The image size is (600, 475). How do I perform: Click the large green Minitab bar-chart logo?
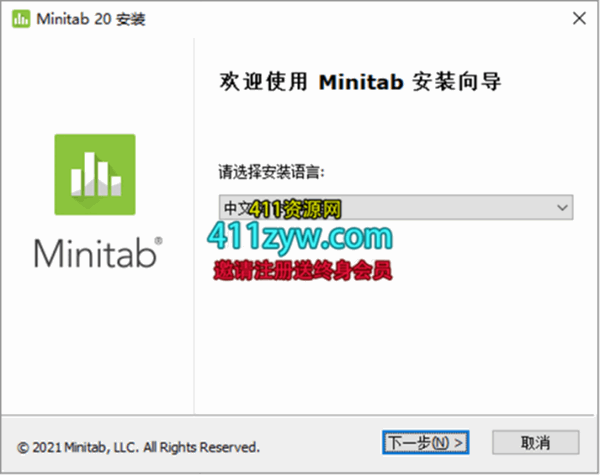click(95, 175)
